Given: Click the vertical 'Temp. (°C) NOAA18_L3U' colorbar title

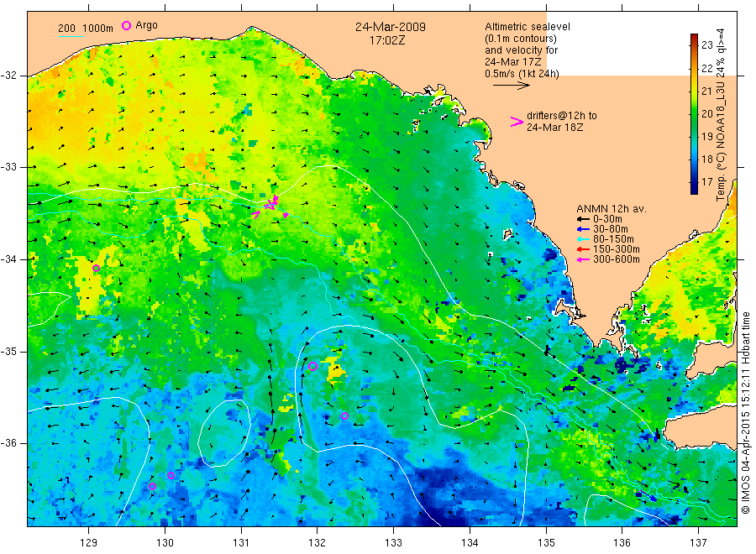Looking at the screenshot, I should (721, 115).
